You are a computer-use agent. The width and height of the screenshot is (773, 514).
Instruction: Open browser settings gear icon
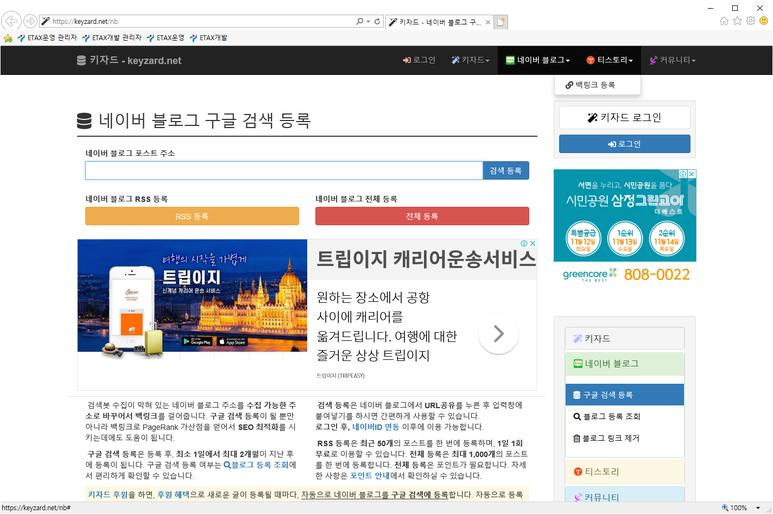click(x=750, y=21)
